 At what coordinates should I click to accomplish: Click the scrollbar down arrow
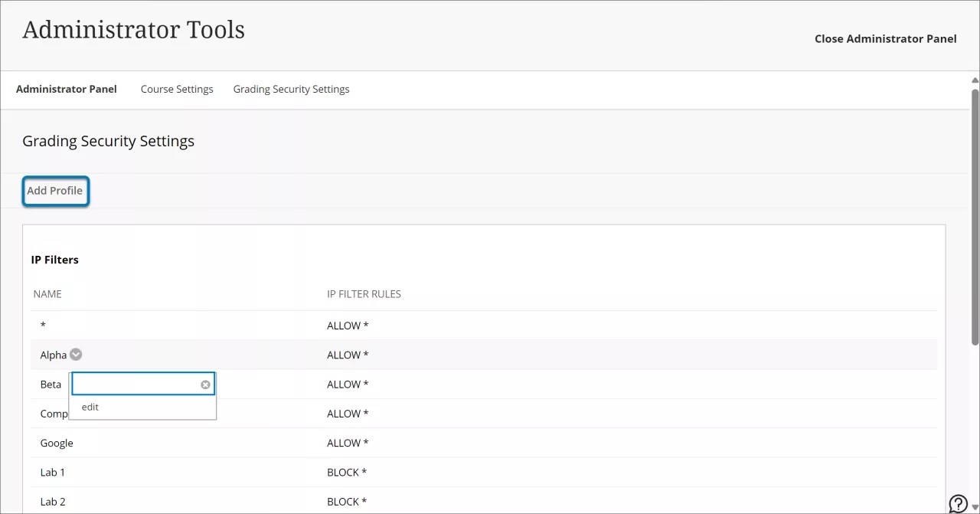tap(974, 506)
